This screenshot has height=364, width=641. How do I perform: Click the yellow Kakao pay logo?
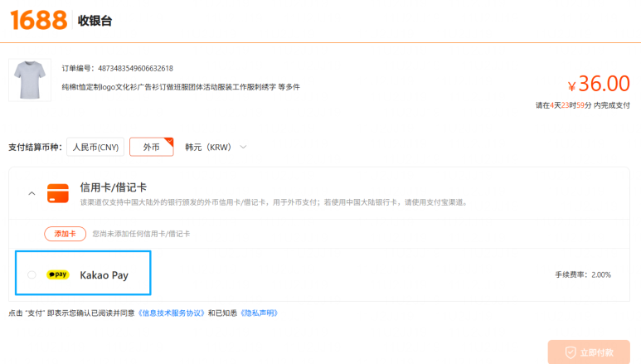[x=58, y=274]
